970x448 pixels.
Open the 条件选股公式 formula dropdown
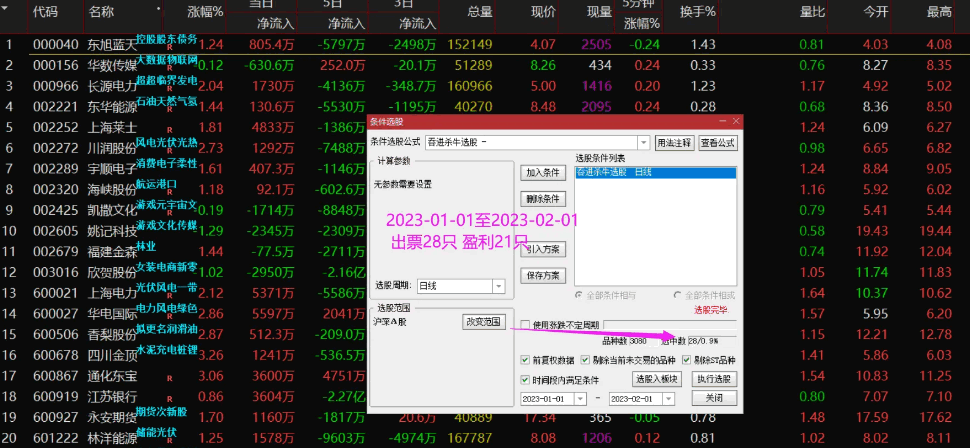(643, 142)
